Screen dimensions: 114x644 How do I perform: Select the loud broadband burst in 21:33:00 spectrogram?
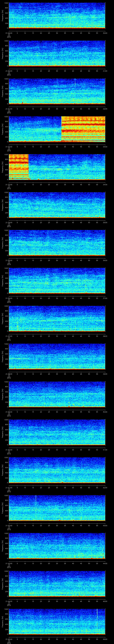tap(19, 167)
